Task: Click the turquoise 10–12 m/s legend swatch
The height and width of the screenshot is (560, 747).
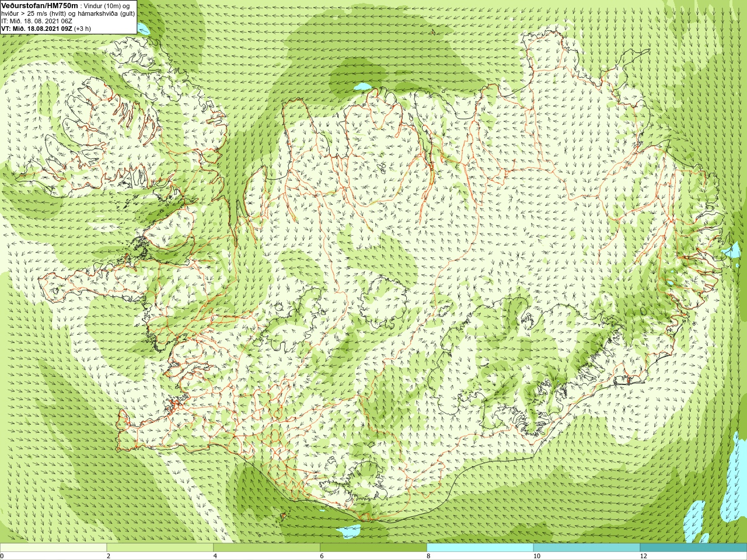Action: [587, 548]
